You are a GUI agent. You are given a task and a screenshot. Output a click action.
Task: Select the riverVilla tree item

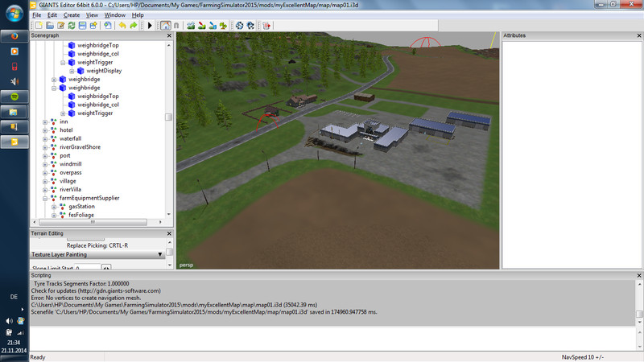coord(70,190)
